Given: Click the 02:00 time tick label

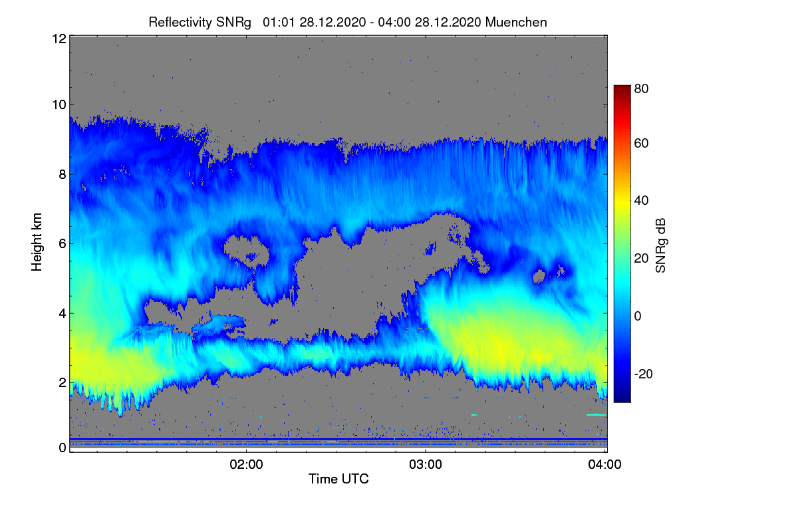Looking at the screenshot, I should [247, 464].
